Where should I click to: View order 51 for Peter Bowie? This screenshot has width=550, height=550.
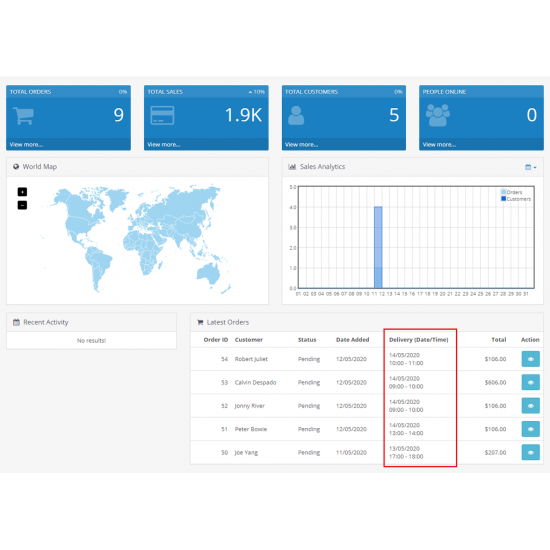[530, 429]
